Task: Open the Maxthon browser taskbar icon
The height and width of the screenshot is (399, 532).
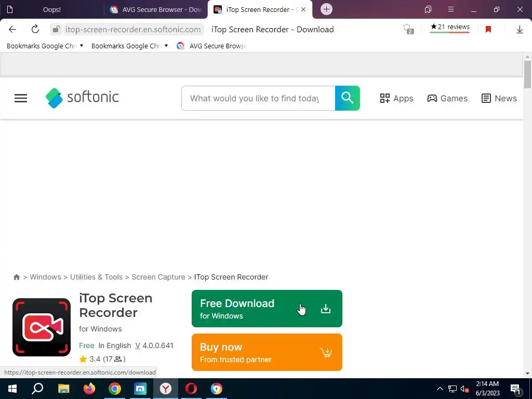Action: click(x=140, y=389)
